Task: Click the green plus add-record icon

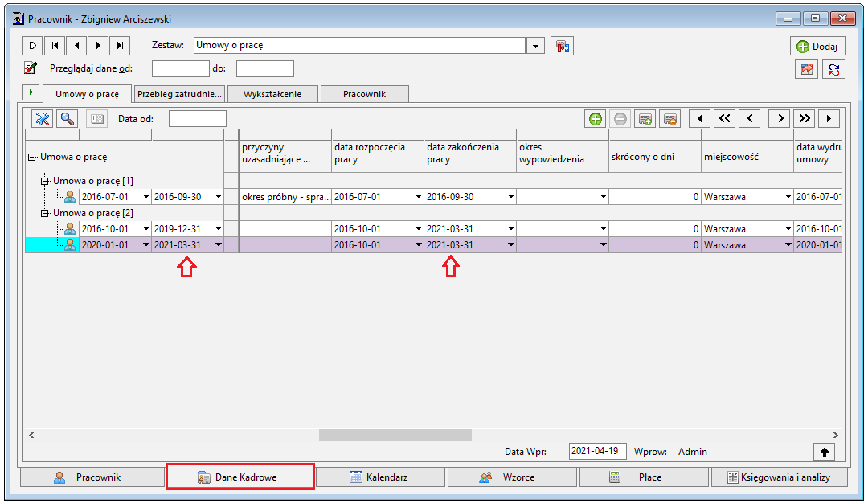Action: (595, 118)
